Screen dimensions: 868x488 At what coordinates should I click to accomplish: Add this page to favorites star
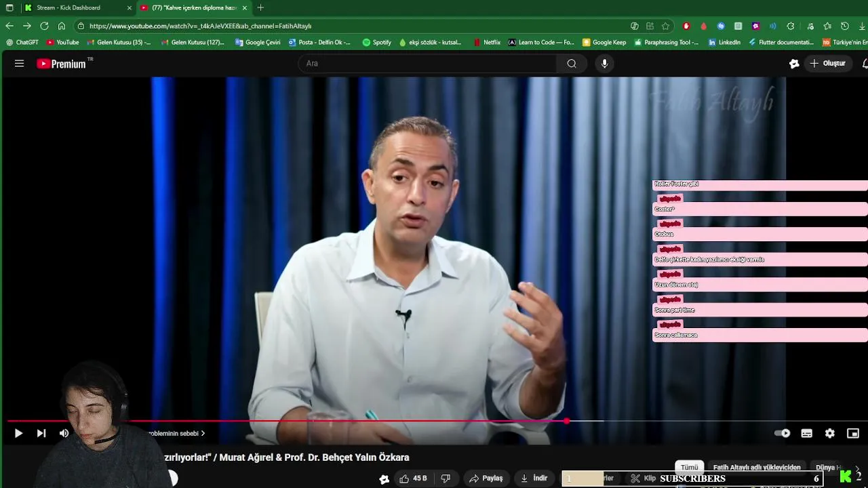(665, 26)
